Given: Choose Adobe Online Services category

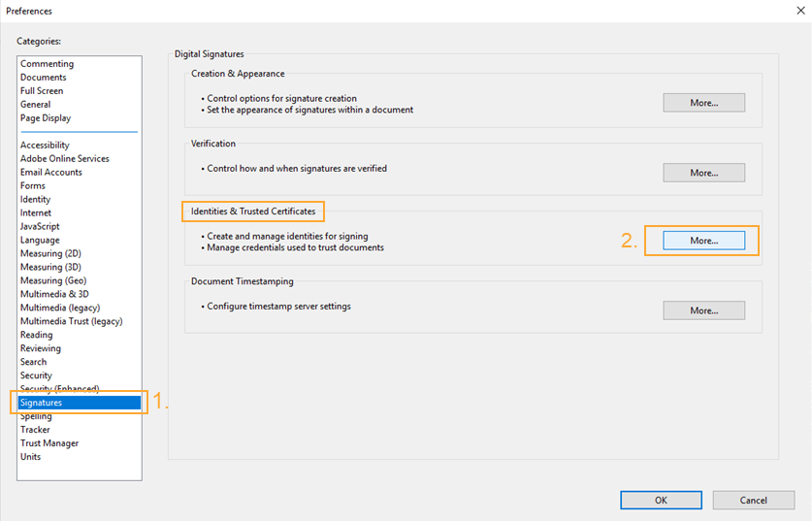Looking at the screenshot, I should [x=65, y=158].
